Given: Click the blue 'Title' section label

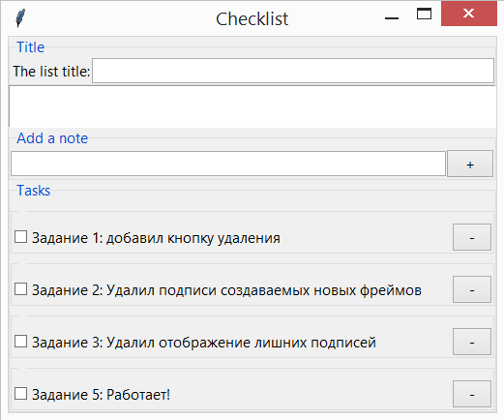Looking at the screenshot, I should tap(31, 47).
